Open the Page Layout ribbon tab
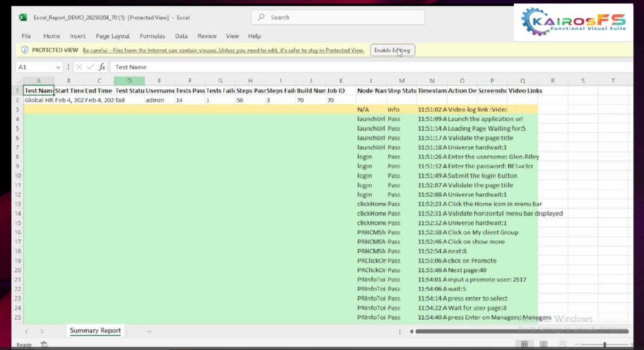644x350 pixels. (113, 36)
